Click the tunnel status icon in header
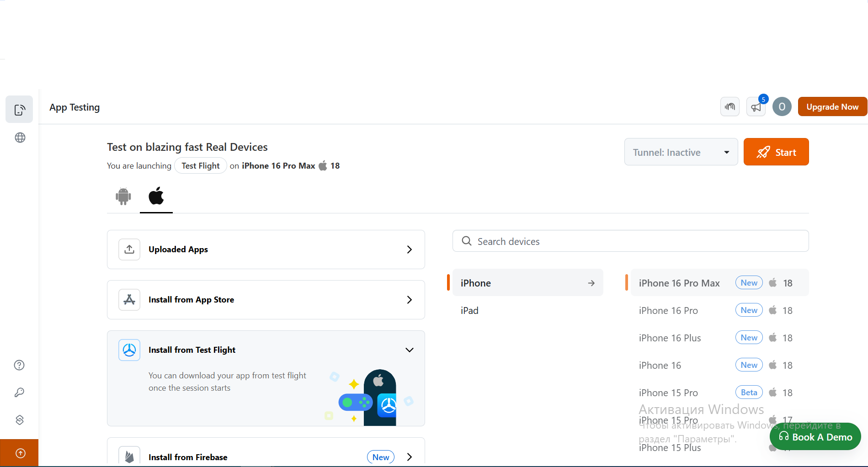868x467 pixels. (x=730, y=107)
